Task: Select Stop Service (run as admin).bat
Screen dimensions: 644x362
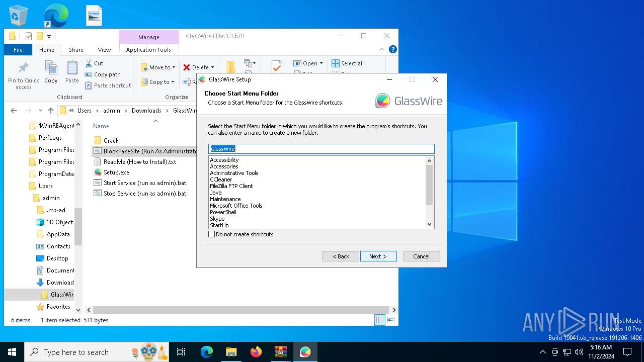Action: (x=144, y=194)
